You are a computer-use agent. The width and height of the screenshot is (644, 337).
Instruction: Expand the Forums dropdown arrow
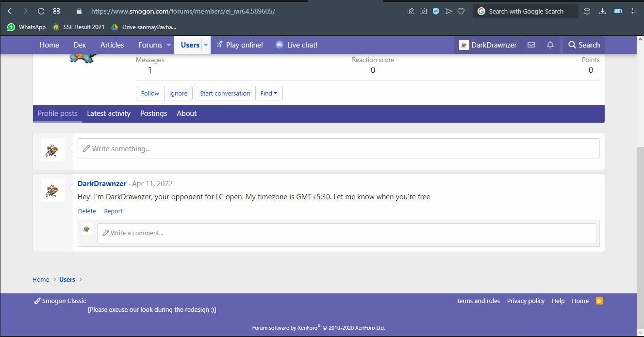[169, 45]
